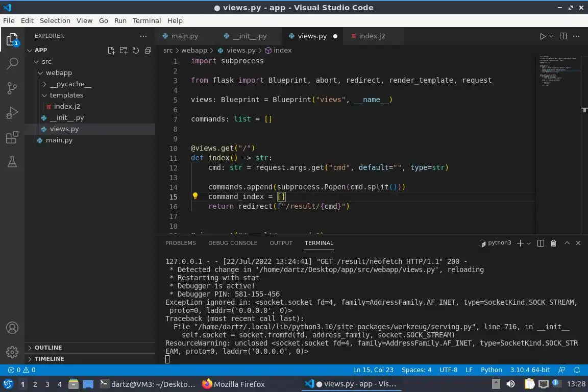Screen dimensions: 588x392
Task: Click the webapp breadcrumb segment
Action: [x=194, y=50]
